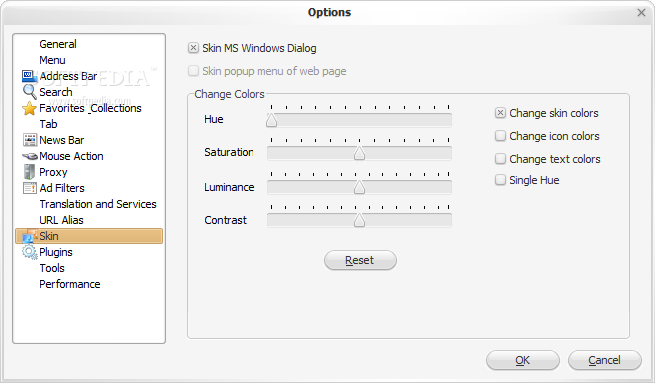Click the Favorites star icon

point(29,109)
